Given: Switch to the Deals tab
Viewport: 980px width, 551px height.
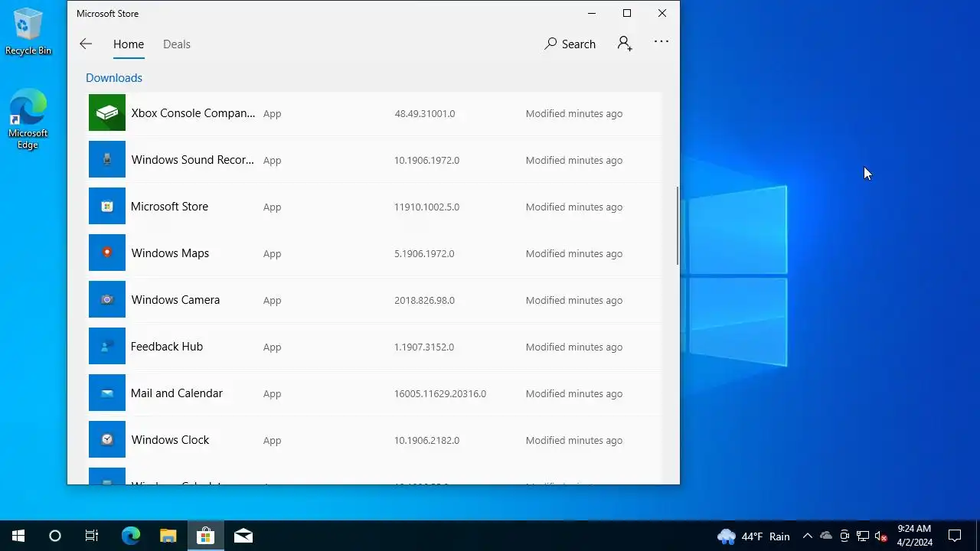Looking at the screenshot, I should pos(177,44).
